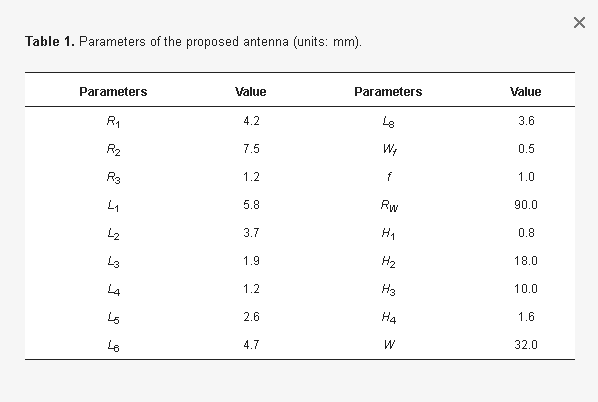Select the second Parameters column header
The height and width of the screenshot is (402, 598).
coord(388,92)
